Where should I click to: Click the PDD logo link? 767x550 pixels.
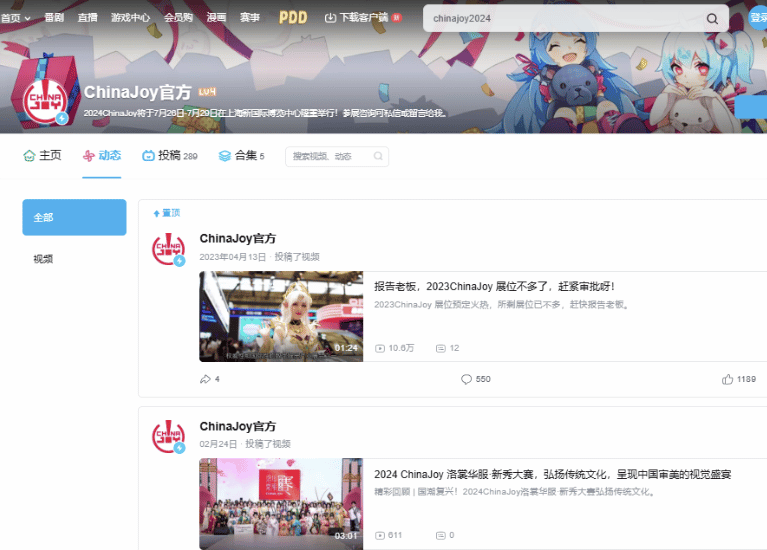pyautogui.click(x=293, y=18)
